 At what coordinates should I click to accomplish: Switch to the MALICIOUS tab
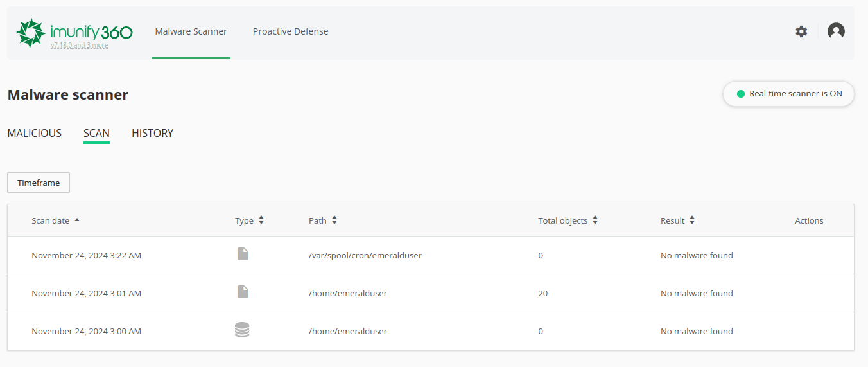pyautogui.click(x=35, y=133)
